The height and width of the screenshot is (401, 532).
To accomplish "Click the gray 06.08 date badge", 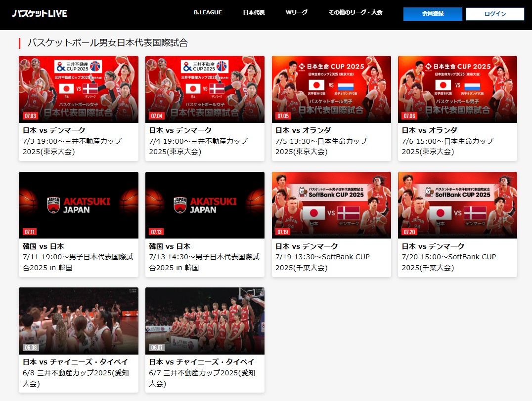I will pos(31,348).
